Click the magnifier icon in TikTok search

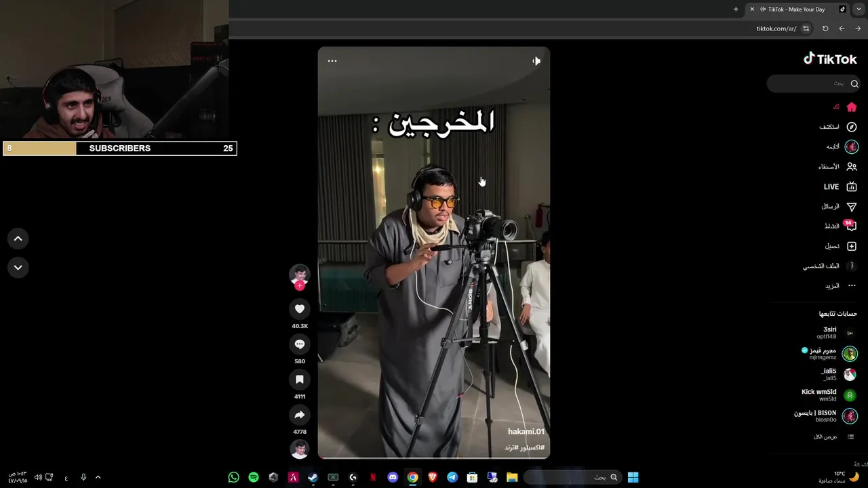coord(854,83)
